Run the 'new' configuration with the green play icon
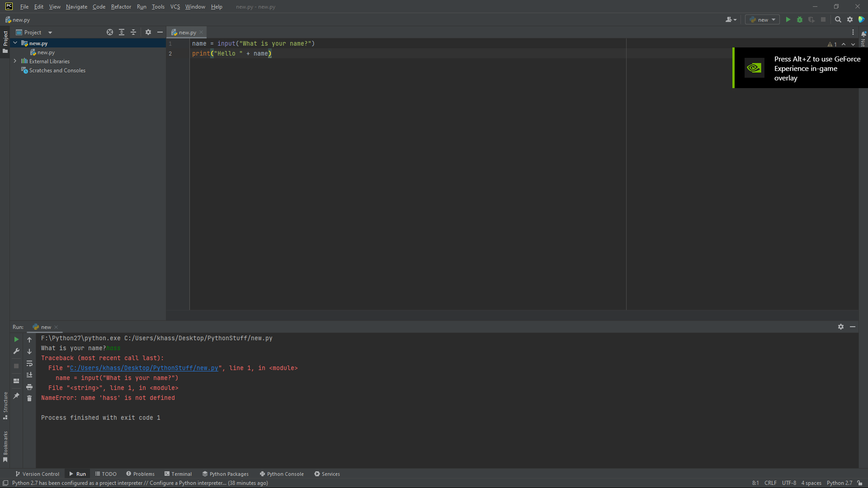The image size is (868, 488). (788, 19)
